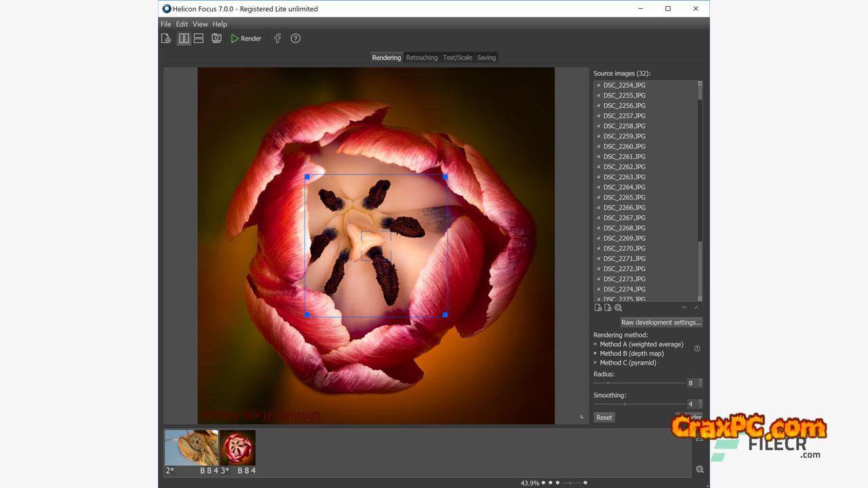Toggle checkbox for DSC_2260.JPG
868x488 pixels.
click(598, 146)
